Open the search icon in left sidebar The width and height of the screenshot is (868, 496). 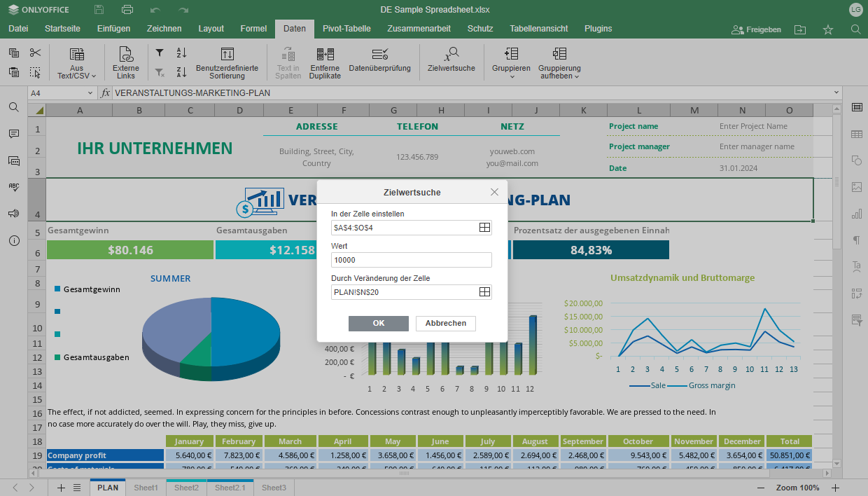click(14, 107)
